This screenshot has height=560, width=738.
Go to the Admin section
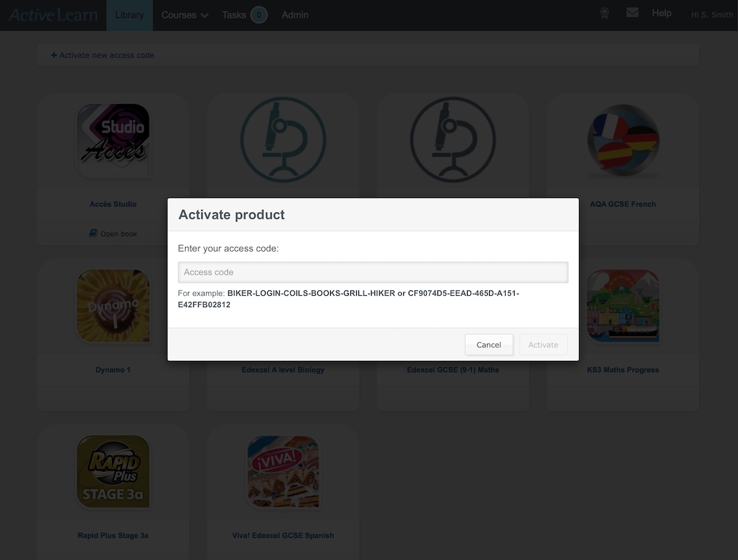(x=295, y=15)
